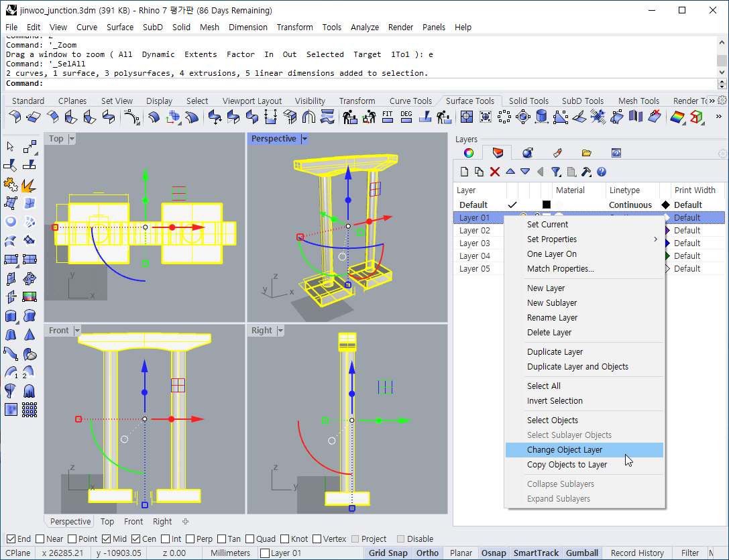Open the Rendering sphere panel tab icon

(527, 152)
